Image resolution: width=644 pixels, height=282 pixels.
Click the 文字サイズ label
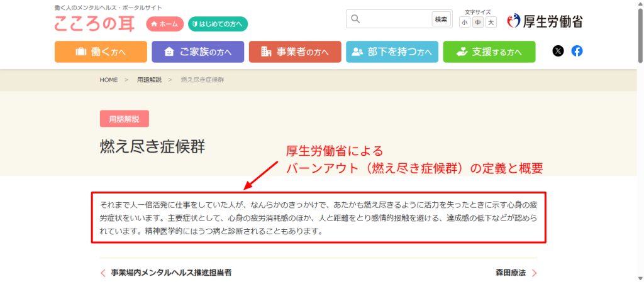478,13
